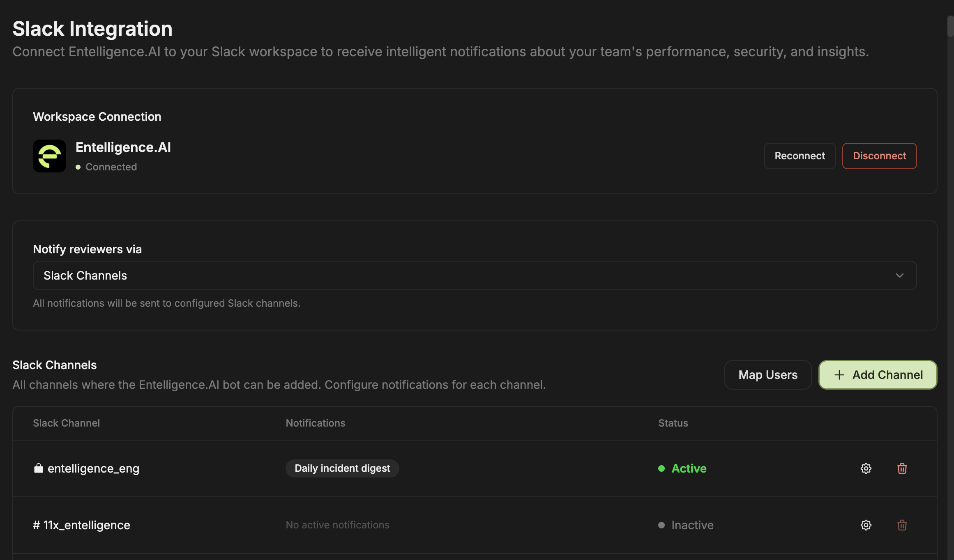Click the Inactive status label
Image resolution: width=954 pixels, height=560 pixels.
click(692, 525)
